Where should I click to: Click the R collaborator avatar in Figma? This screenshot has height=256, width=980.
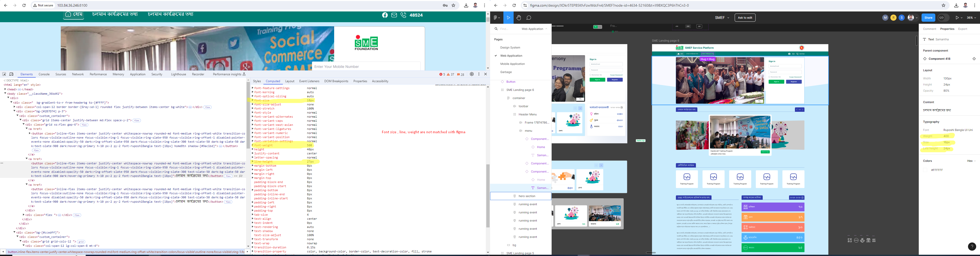(893, 18)
